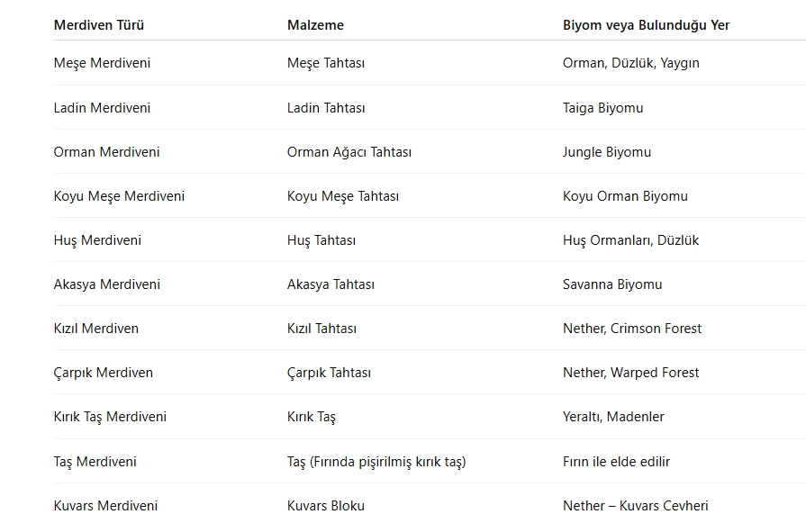Click the "Savanna Biyomu" cell

tap(612, 284)
